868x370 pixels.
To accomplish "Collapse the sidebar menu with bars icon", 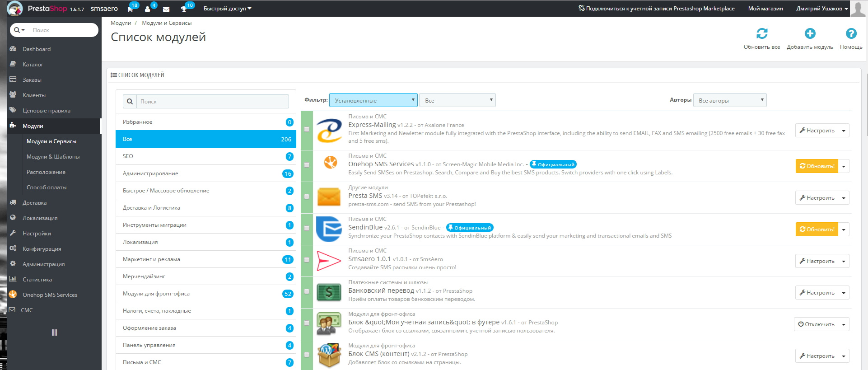I will (x=54, y=333).
